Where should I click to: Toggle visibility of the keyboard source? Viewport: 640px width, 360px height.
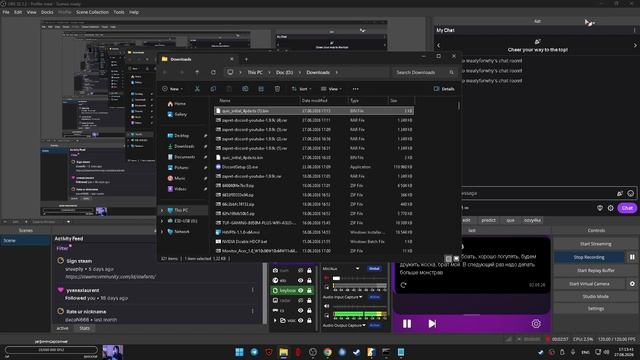(x=300, y=290)
